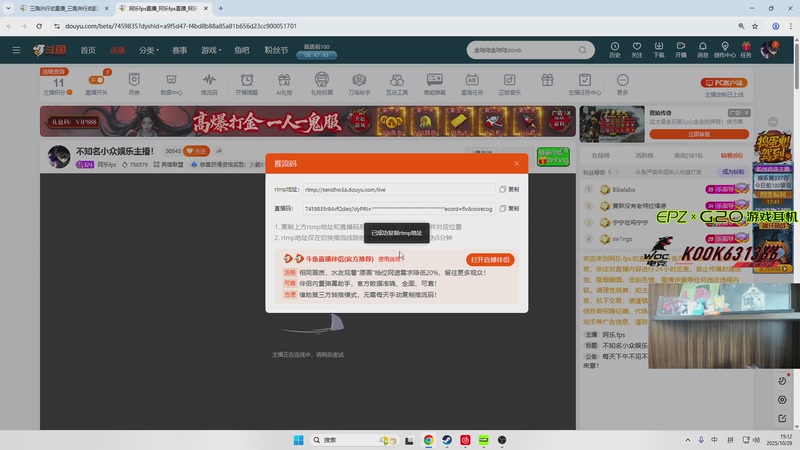Open Steam from the taskbar
The width and height of the screenshot is (800, 450).
[x=447, y=440]
